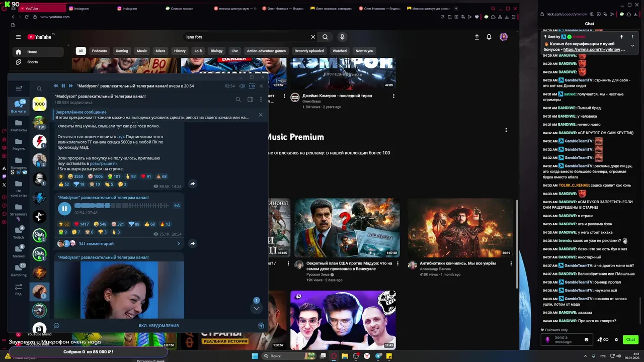Screen dimensions: 644x362
Task: Forward the voice message post
Action: pyautogui.click(x=192, y=243)
